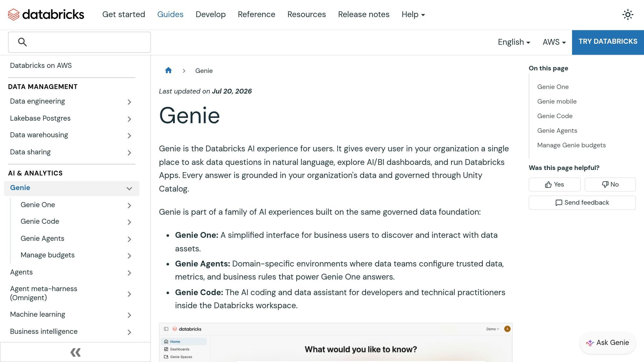Open Genie Agents sidebar page
Viewport: 644px width, 362px height.
coord(42,238)
